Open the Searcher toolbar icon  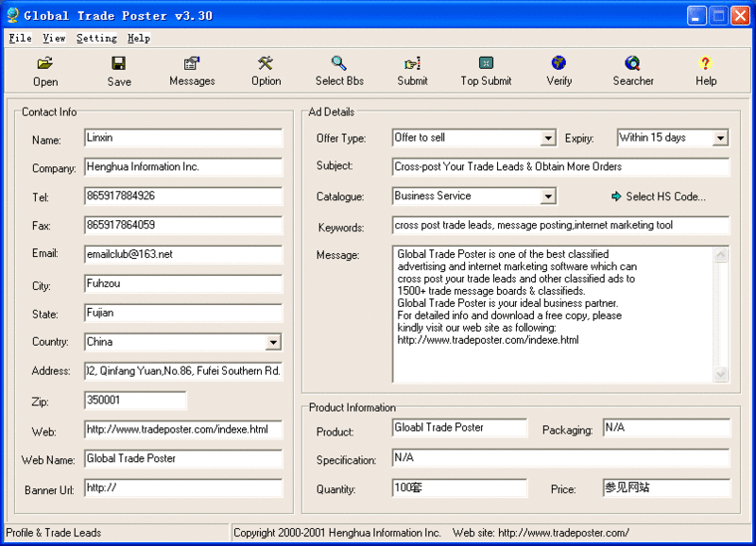[x=632, y=63]
